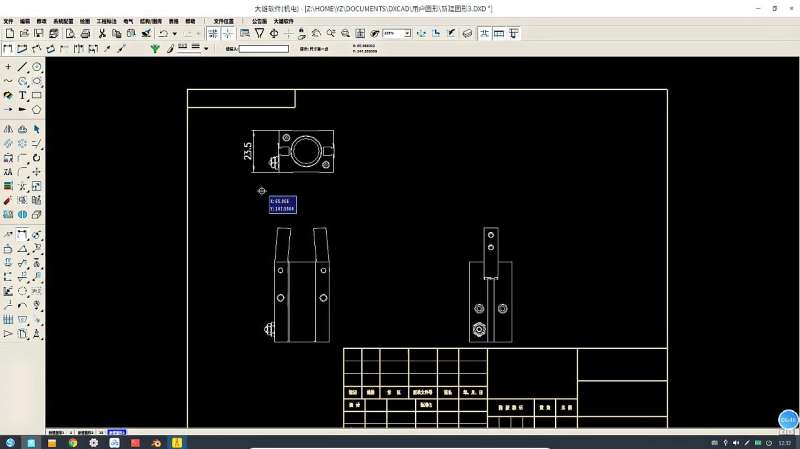Open the undo history dropdown arrow
Screen dimensions: 800x449
click(x=175, y=33)
